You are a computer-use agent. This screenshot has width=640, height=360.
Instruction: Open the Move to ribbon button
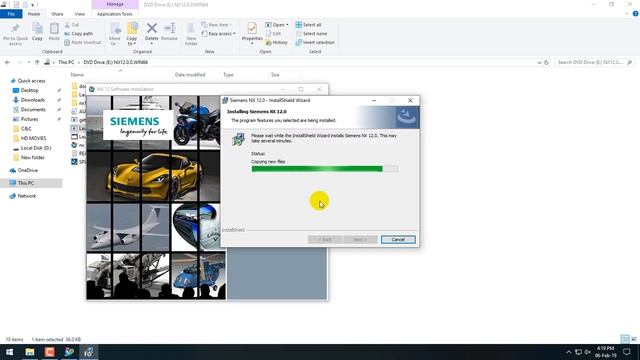[x=115, y=34]
